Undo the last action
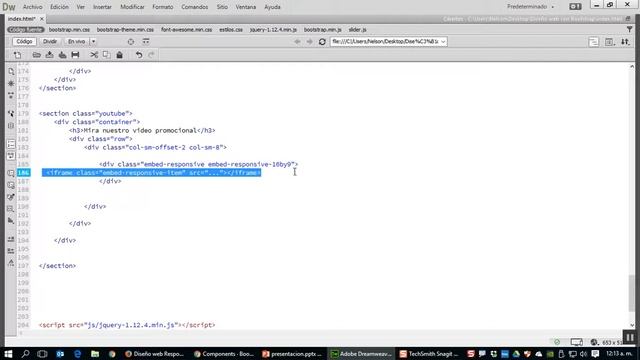640x360 pixels. click(139, 55)
